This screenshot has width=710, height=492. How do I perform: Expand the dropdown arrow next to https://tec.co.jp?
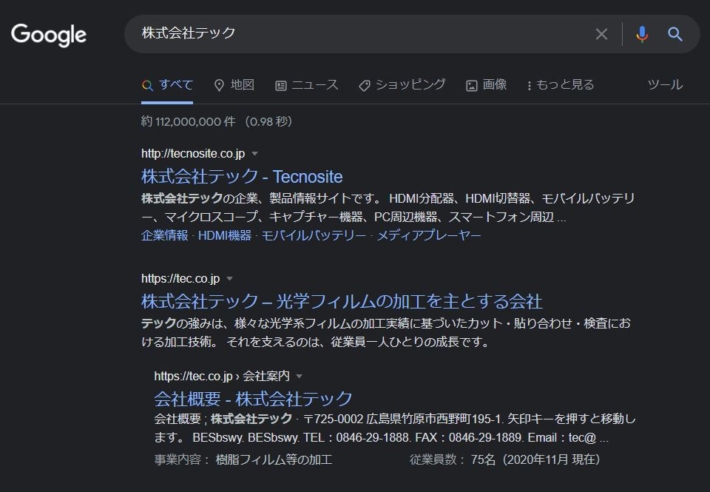(x=230, y=279)
